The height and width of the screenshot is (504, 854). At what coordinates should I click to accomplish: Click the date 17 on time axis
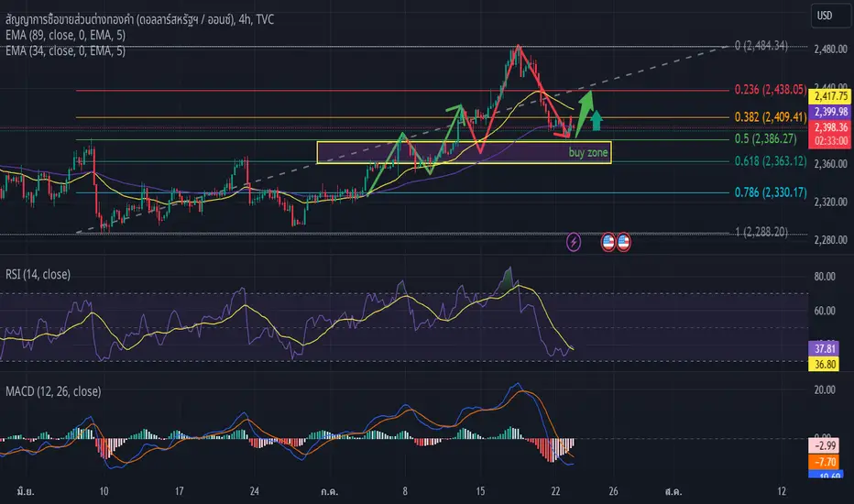pos(180,491)
